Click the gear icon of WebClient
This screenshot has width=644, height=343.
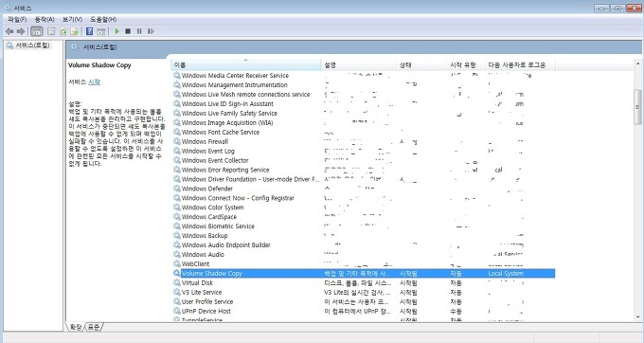click(176, 263)
